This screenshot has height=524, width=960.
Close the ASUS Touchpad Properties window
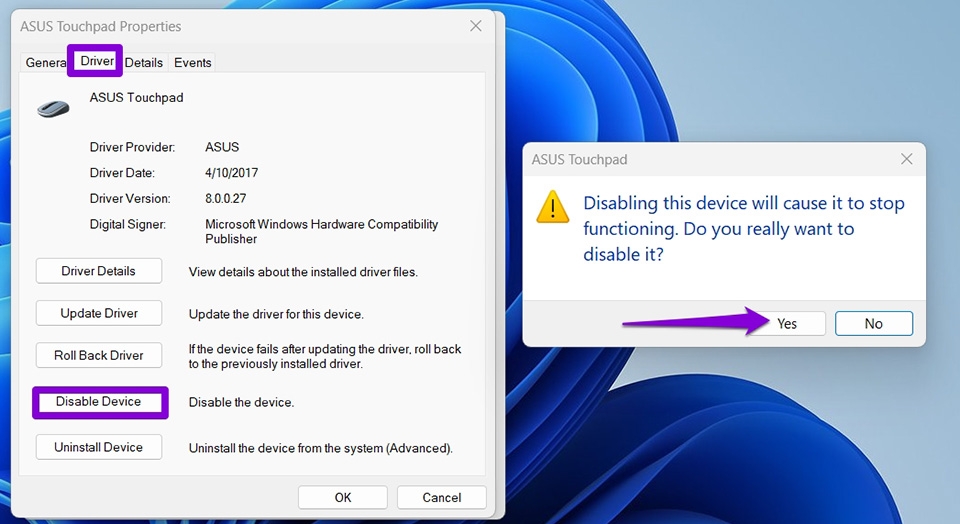(x=476, y=26)
